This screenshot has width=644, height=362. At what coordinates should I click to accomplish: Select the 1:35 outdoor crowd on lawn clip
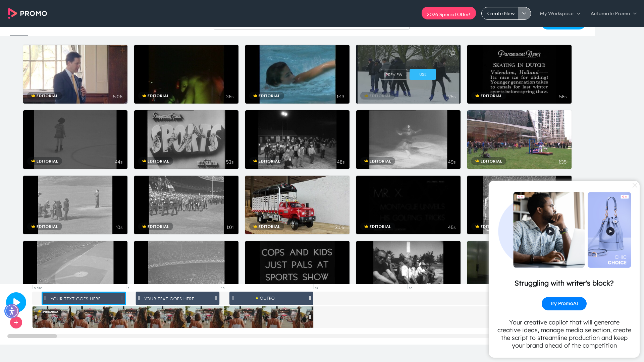(519, 139)
